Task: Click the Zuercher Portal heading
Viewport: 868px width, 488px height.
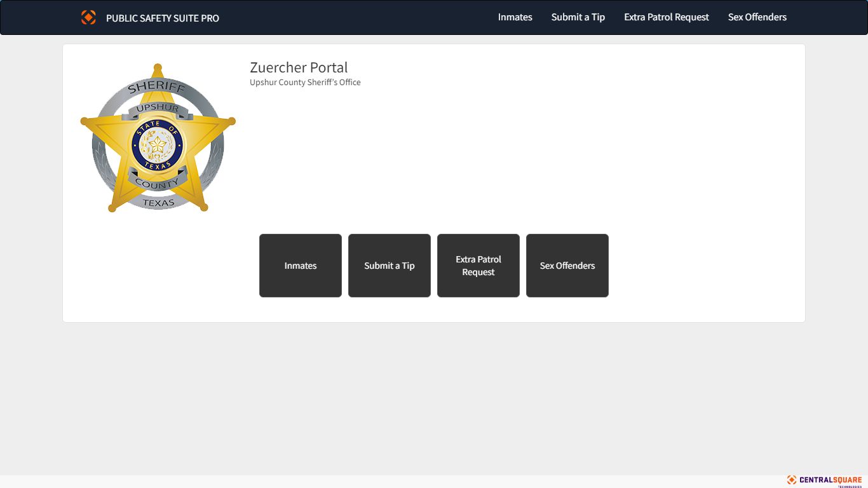Action: pos(299,67)
